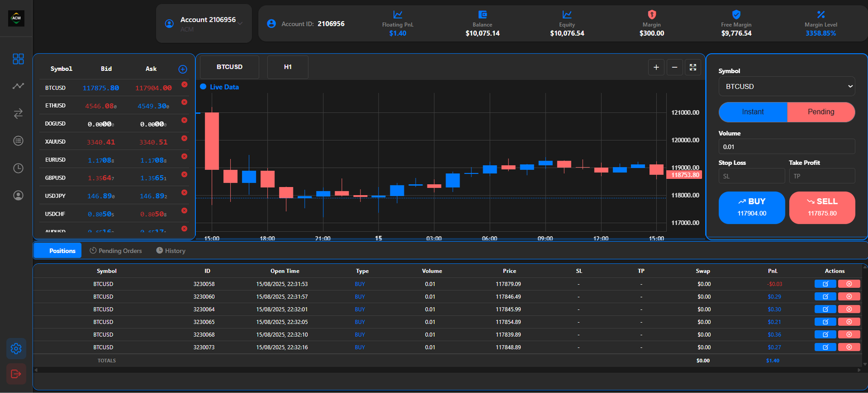Click the clock history icon in sidebar
This screenshot has width=868, height=393.
[x=18, y=168]
